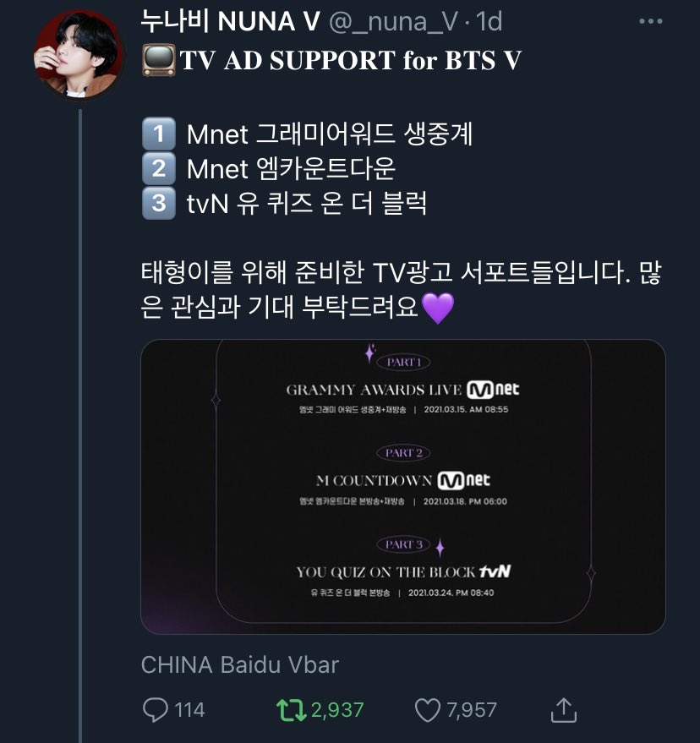Open the share upload icon

(564, 710)
